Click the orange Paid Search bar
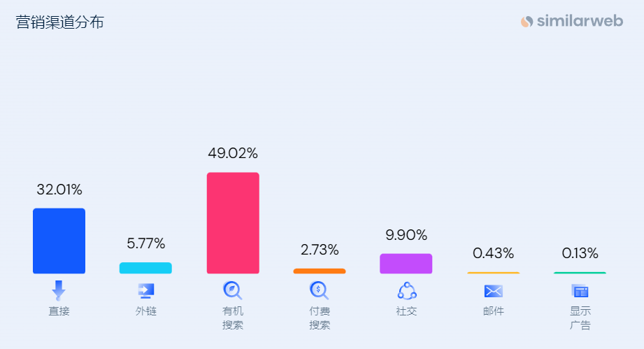The image size is (644, 349). 320,271
